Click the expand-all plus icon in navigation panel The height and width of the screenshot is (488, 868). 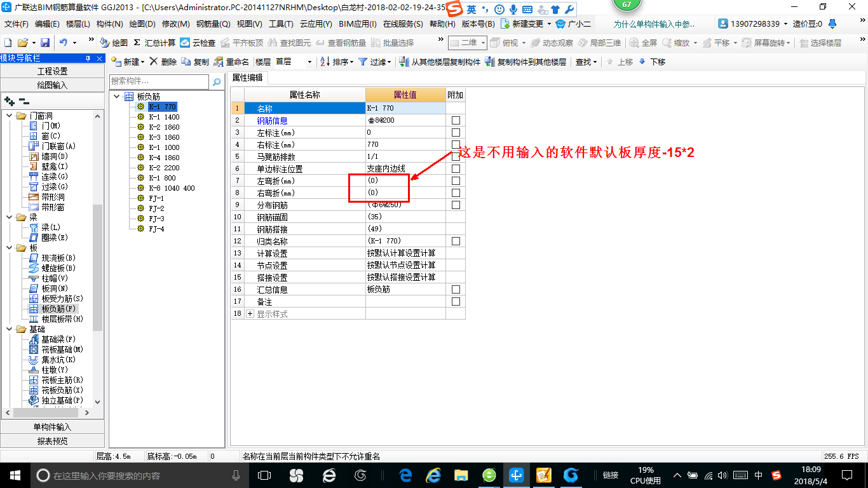click(9, 101)
